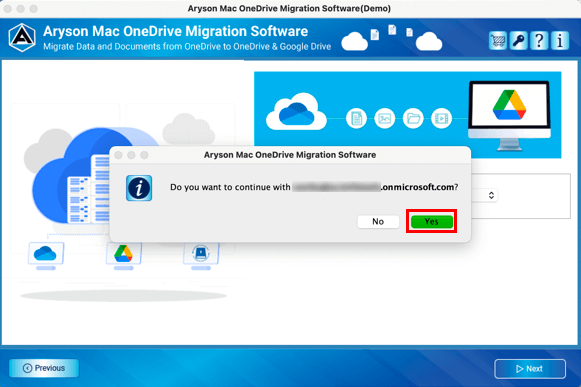The image size is (581, 387).
Task: Open the shopping cart purchase icon
Action: click(497, 40)
